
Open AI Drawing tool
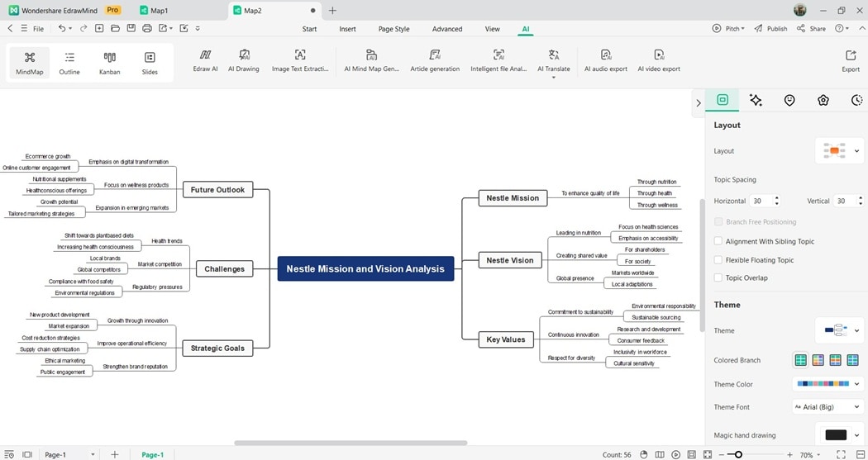244,61
